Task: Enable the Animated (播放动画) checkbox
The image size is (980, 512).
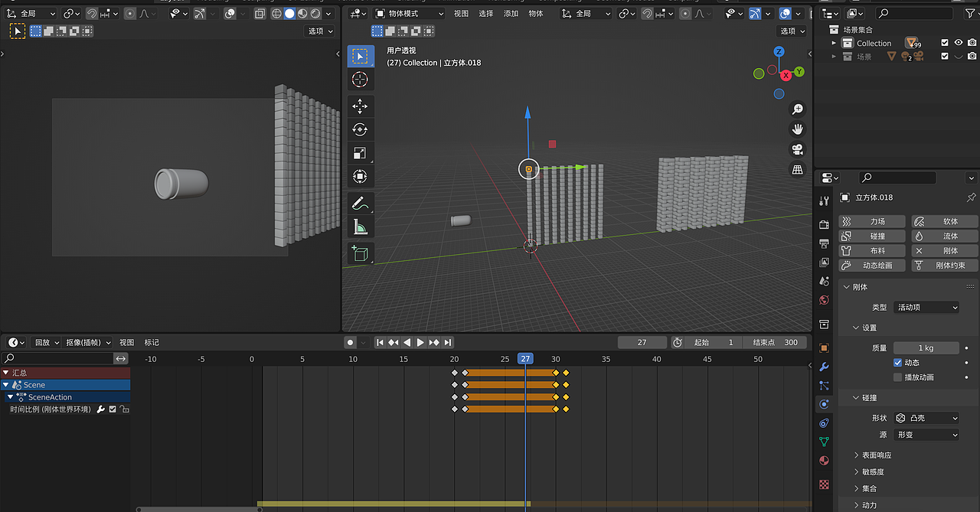Action: click(898, 377)
